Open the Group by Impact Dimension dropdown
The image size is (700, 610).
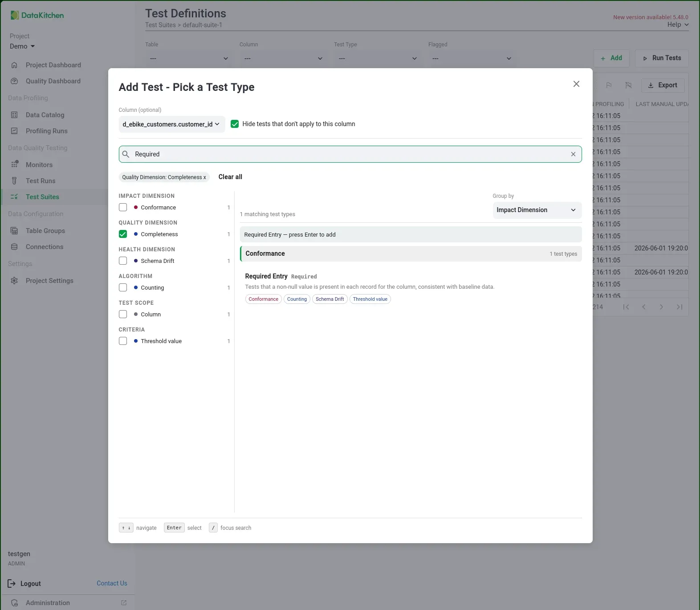tap(537, 210)
